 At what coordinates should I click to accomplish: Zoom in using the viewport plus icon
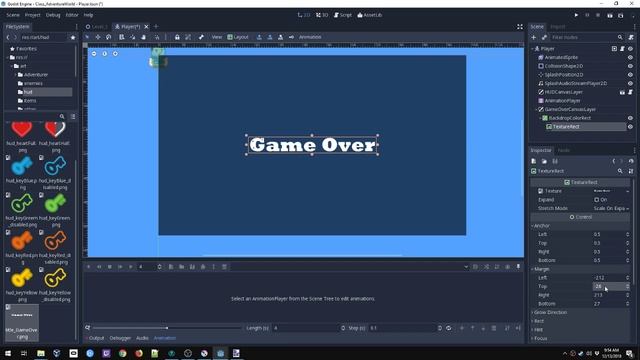[x=115, y=53]
